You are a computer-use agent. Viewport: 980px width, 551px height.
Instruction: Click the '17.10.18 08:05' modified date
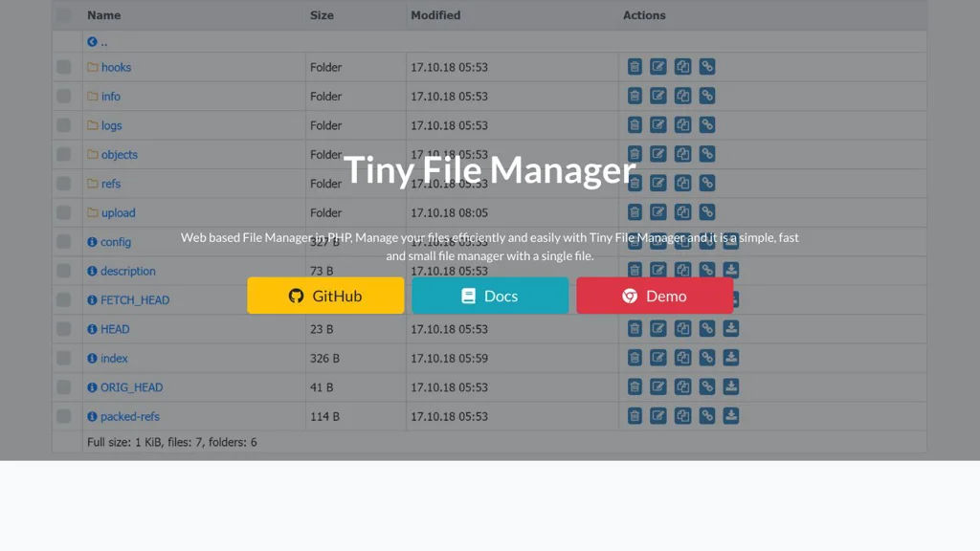450,213
